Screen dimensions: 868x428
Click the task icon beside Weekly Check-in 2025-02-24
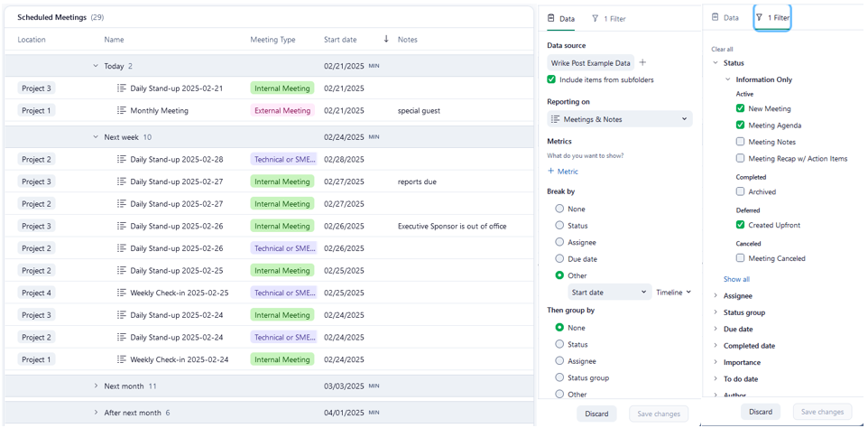122,359
